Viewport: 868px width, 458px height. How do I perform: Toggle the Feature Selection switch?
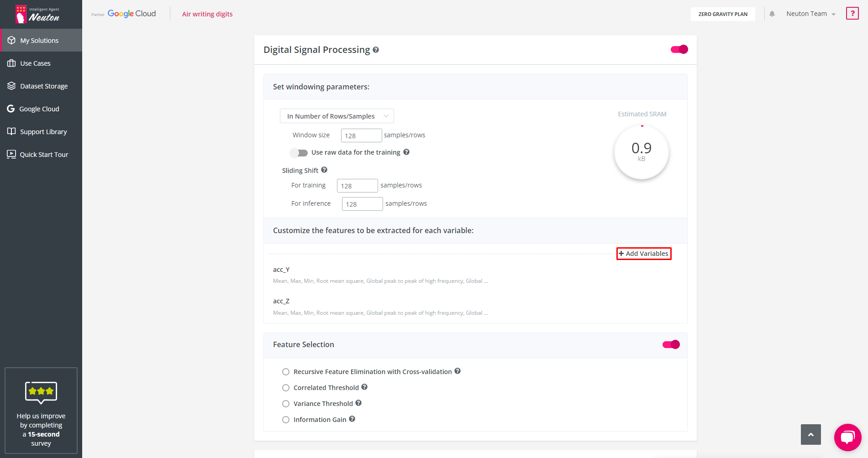(x=671, y=344)
